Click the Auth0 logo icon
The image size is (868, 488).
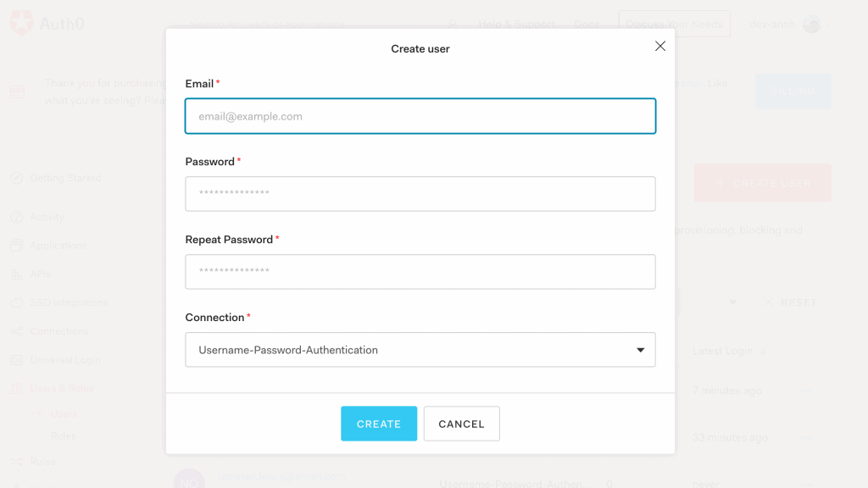(x=21, y=24)
